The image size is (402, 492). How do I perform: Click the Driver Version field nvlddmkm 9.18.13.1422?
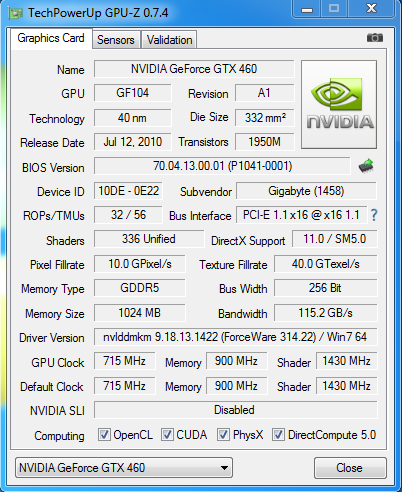pos(235,337)
